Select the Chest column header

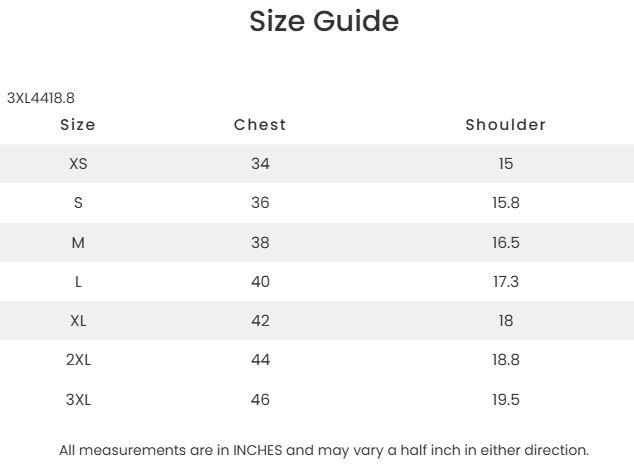pos(260,125)
